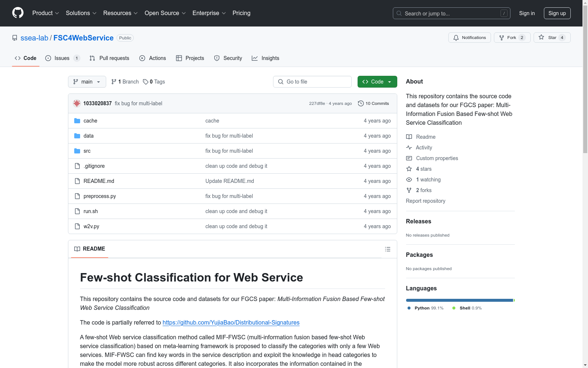
Task: Open the preprocess.py file name
Action: pyautogui.click(x=100, y=196)
